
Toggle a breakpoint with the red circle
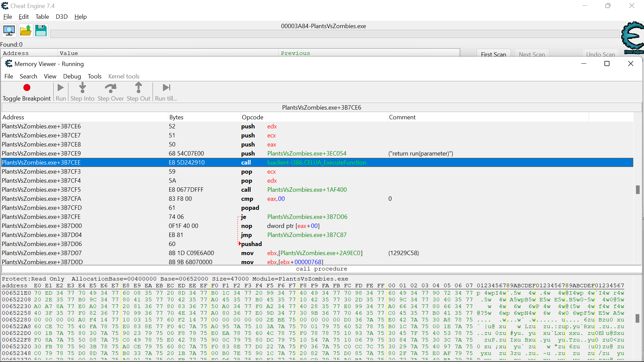[26, 87]
